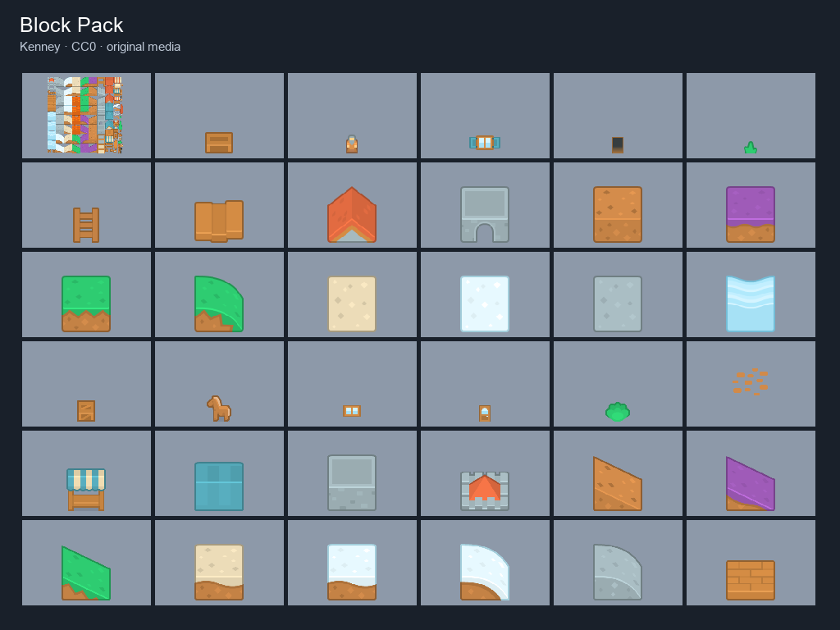Select the gray stone rounded corner tile
This screenshot has height=630, width=840.
pyautogui.click(x=618, y=572)
